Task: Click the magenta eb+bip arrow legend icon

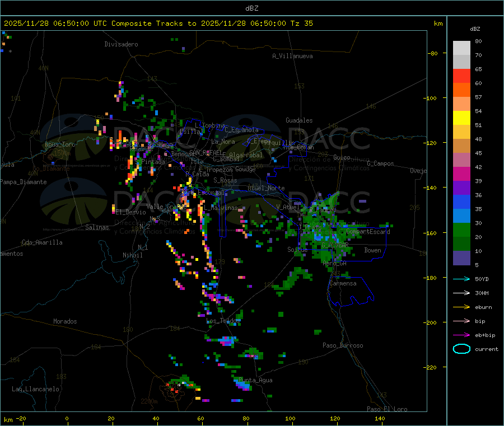Action: coord(461,335)
